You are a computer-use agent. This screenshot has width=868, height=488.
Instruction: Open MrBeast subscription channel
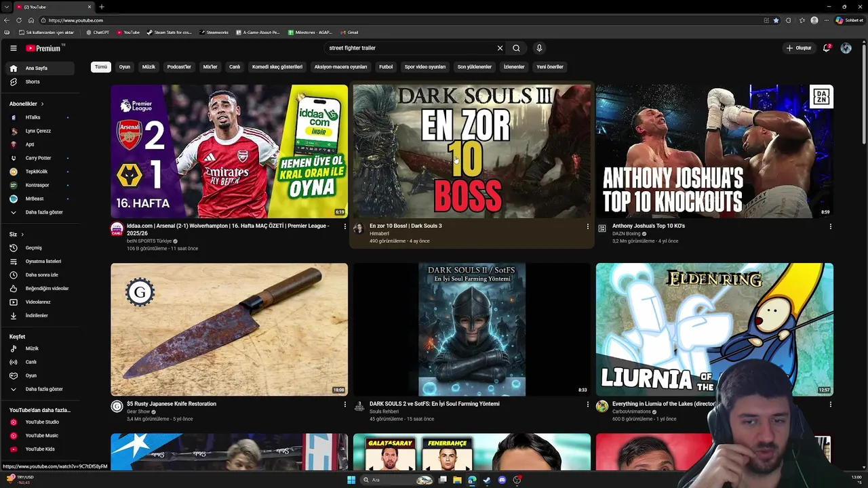tap(41, 199)
